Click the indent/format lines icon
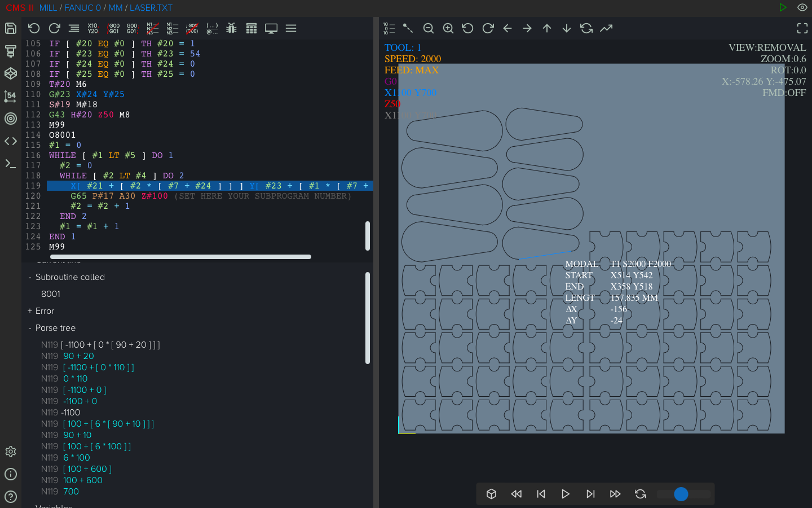Screen dimensions: 812x508 (x=74, y=28)
